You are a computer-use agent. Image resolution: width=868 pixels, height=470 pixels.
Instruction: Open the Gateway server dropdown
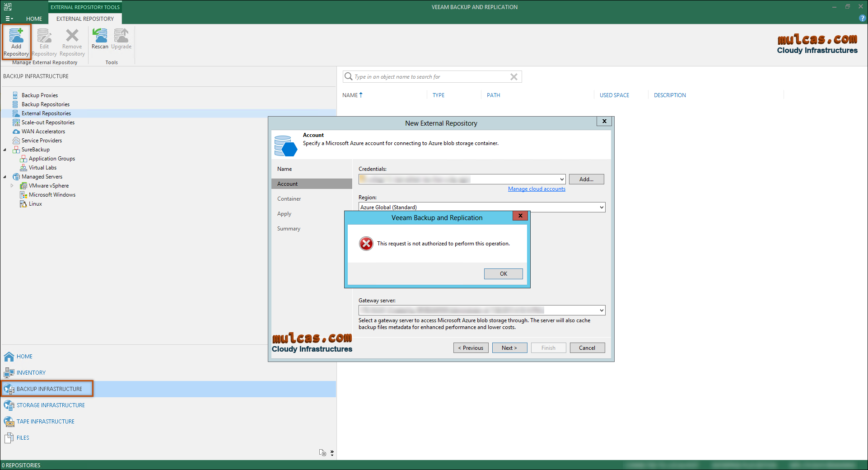(602, 310)
